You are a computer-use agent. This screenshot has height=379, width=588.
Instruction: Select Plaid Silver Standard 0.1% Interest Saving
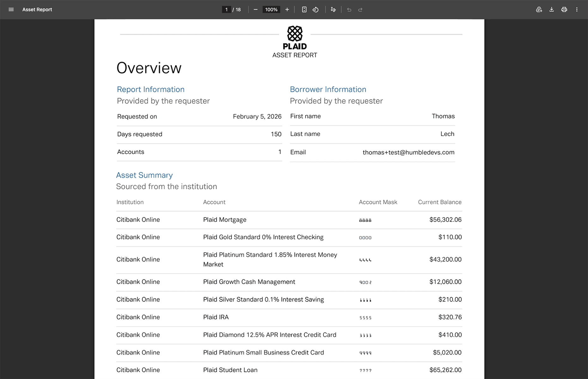coord(263,300)
